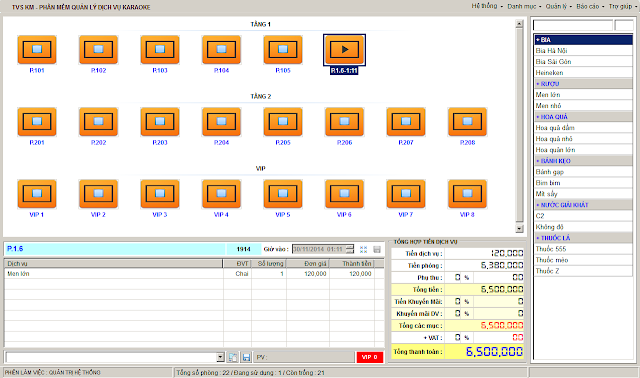Click the Thành tiền column header
Viewport: 640px width, 378px height.
click(352, 264)
